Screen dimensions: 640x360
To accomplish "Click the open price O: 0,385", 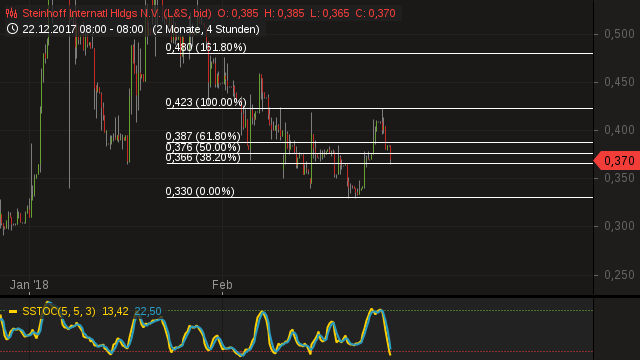I will [238, 13].
